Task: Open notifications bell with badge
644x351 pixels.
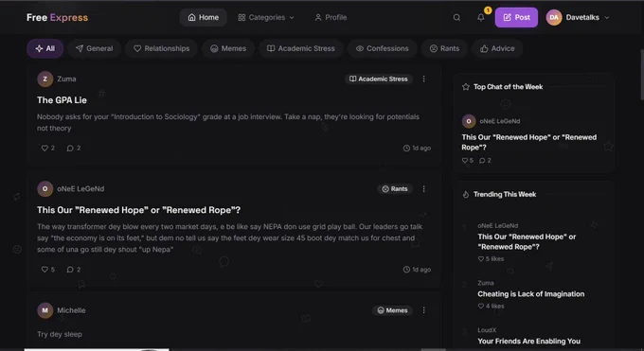Action: [481, 17]
